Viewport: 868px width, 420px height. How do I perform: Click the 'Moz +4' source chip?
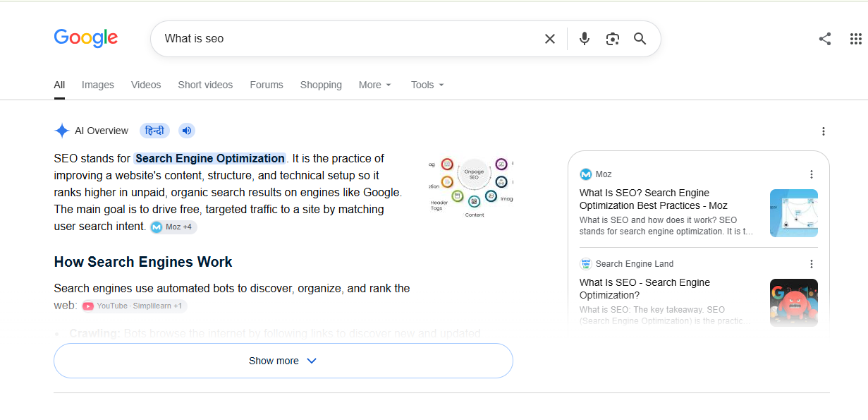(173, 227)
